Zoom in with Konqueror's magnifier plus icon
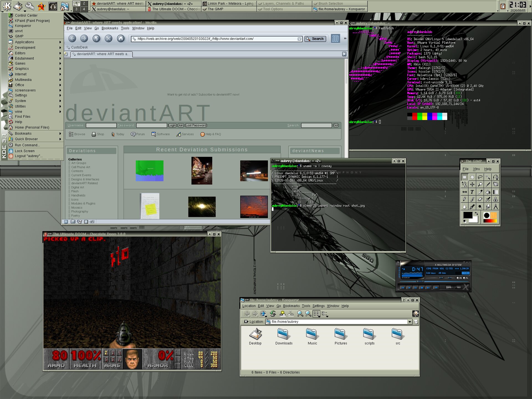Screen dimensions: 532x399 [300, 314]
